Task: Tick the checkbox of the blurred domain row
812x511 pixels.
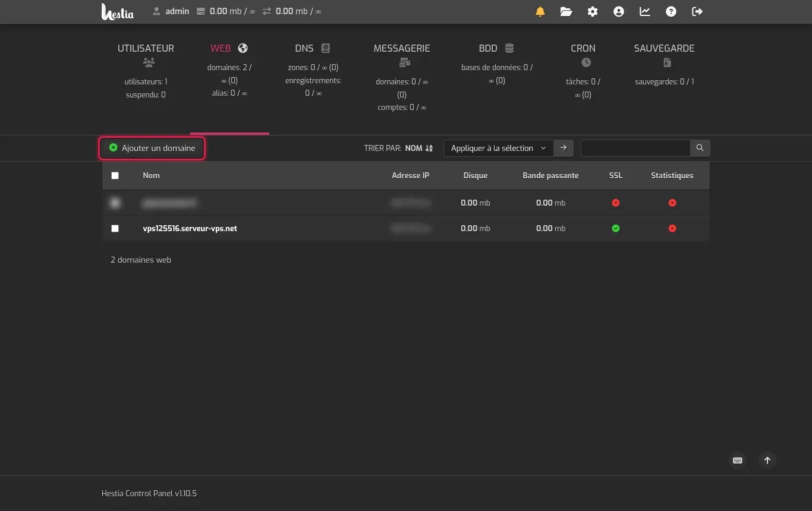Action: point(115,203)
